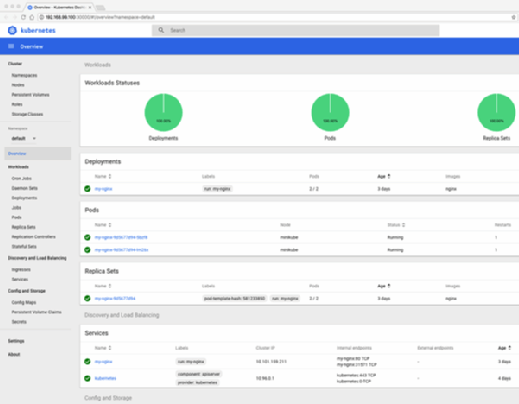Click status check icon of first pod

pyautogui.click(x=87, y=237)
